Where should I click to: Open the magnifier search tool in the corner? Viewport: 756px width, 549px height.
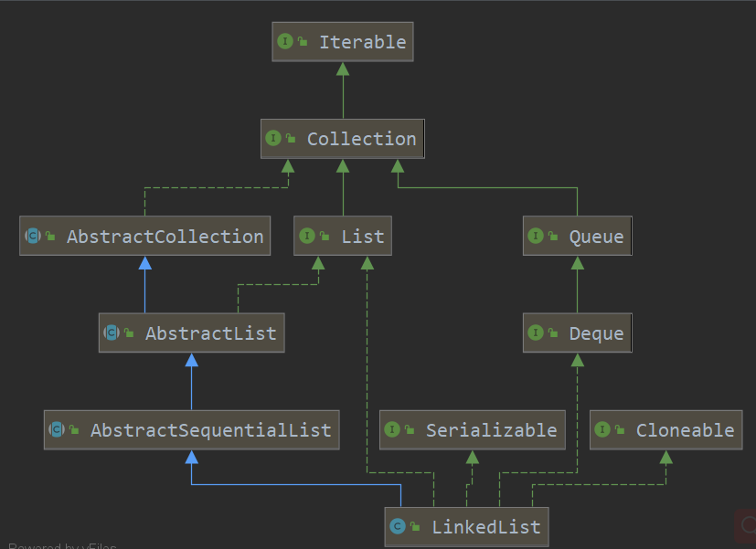pyautogui.click(x=748, y=526)
